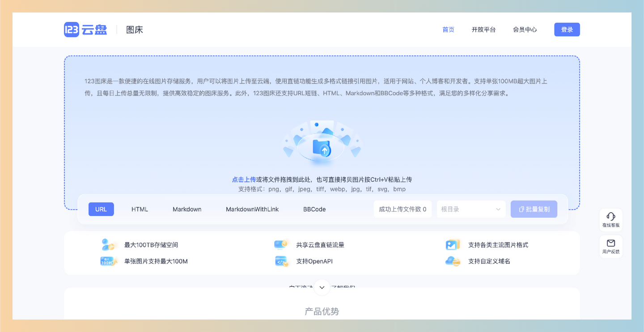
Task: Select the BBCode format tab
Action: coord(314,209)
